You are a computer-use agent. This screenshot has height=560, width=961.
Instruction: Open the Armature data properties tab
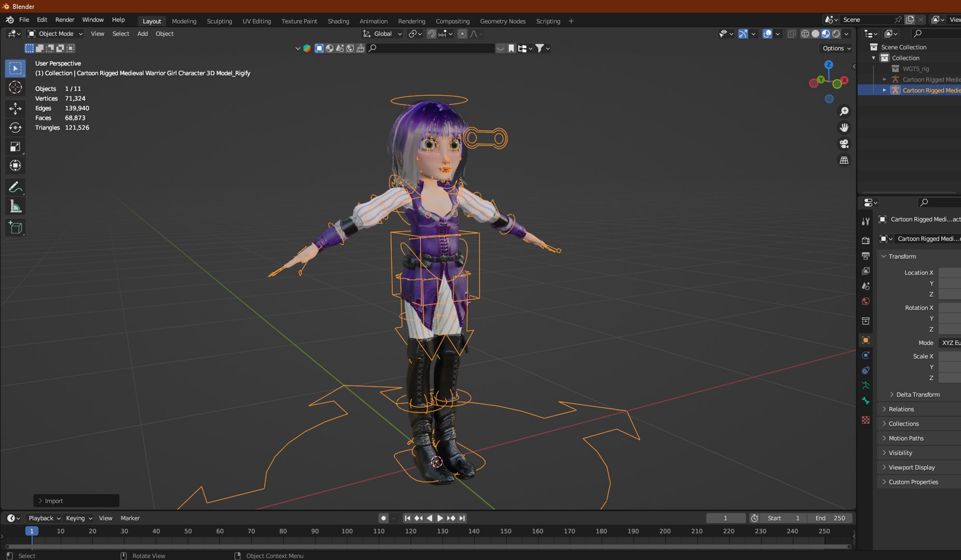(866, 385)
